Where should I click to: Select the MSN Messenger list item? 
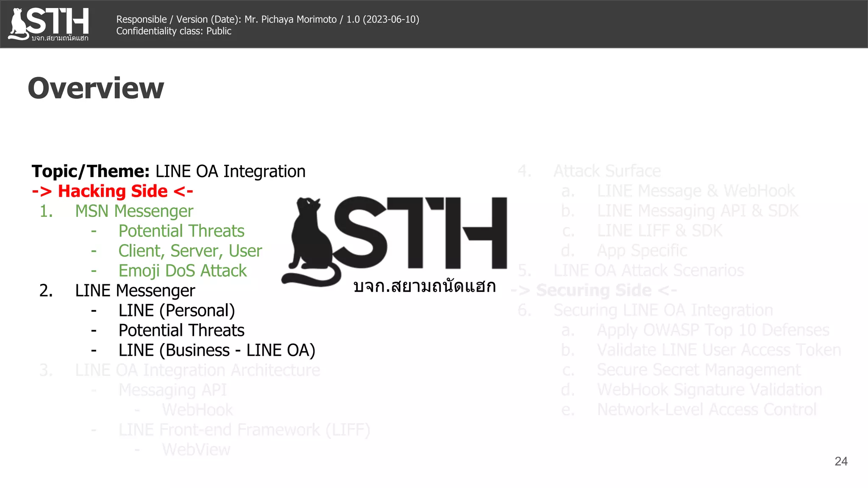coord(134,211)
